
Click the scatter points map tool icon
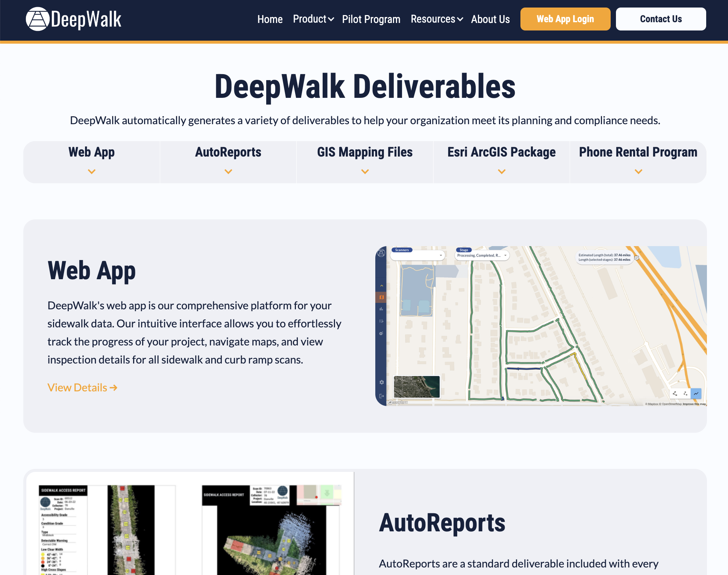pos(686,394)
